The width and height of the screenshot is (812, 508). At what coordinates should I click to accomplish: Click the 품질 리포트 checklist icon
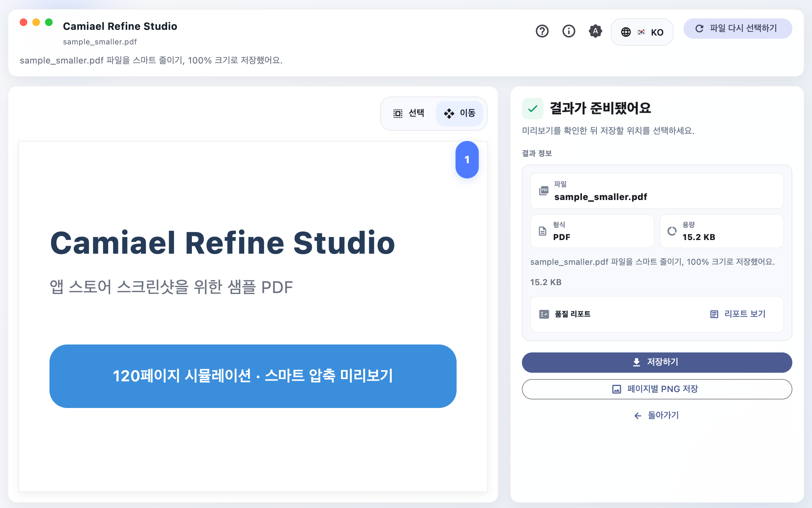point(544,314)
